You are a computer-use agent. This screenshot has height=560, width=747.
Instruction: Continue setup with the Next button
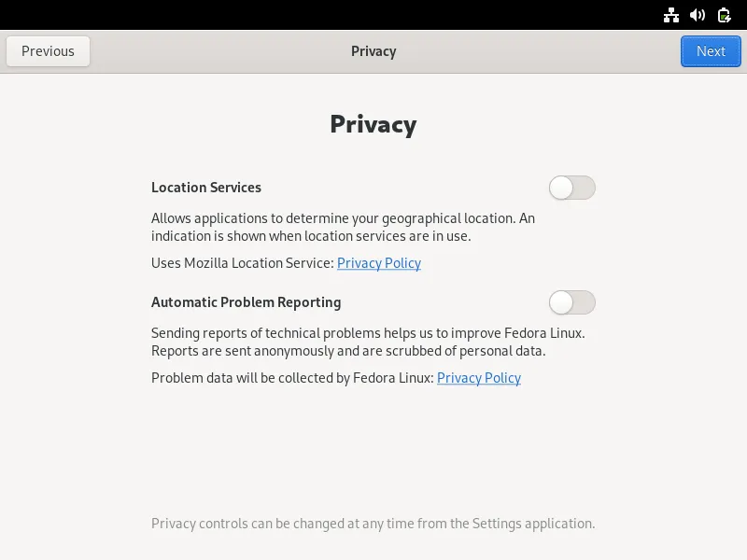[711, 51]
